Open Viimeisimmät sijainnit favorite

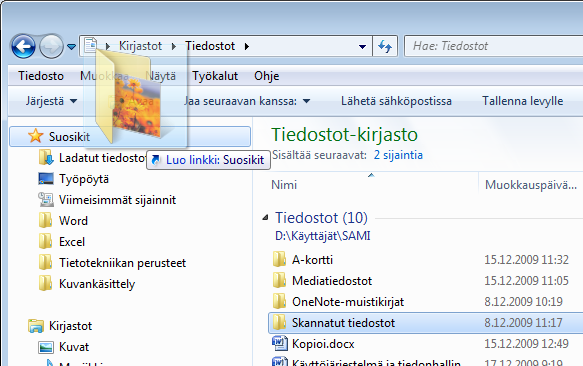(x=117, y=200)
